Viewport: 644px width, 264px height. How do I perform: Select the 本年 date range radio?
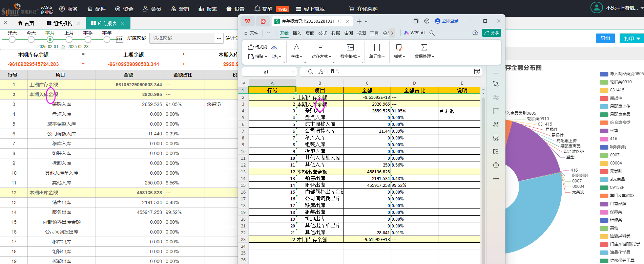click(x=107, y=39)
